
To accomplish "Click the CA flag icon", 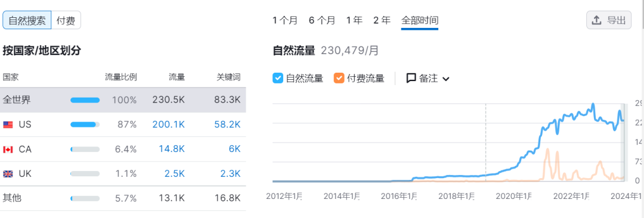I will 8,150.
